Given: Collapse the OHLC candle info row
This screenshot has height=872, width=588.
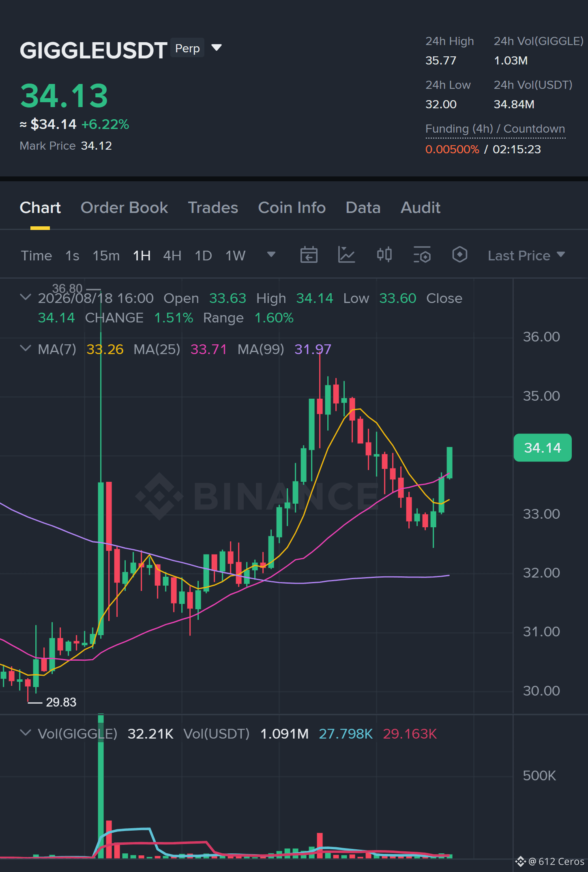Looking at the screenshot, I should [x=25, y=297].
